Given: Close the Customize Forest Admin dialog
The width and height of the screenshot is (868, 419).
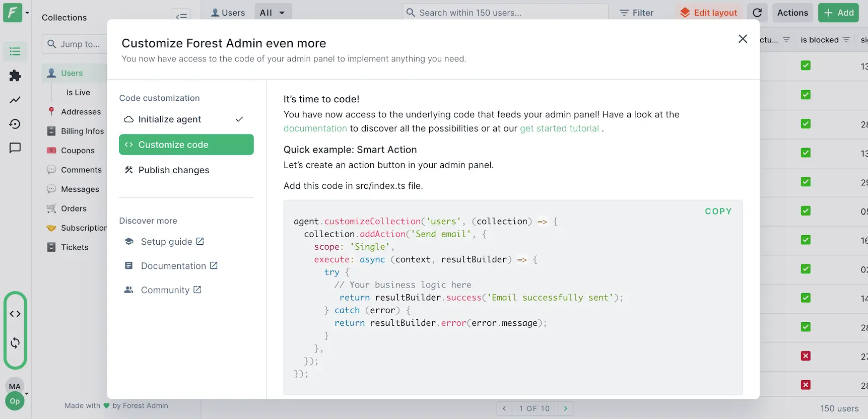Looking at the screenshot, I should (743, 39).
